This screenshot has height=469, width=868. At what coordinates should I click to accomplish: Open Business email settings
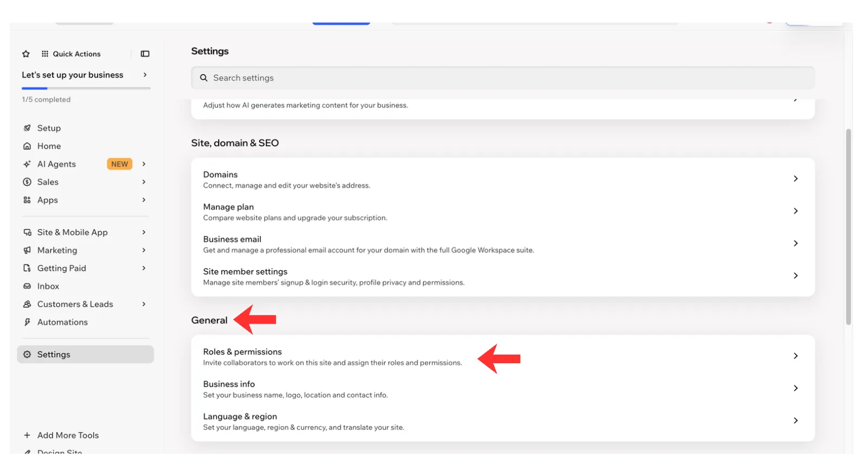pos(502,244)
